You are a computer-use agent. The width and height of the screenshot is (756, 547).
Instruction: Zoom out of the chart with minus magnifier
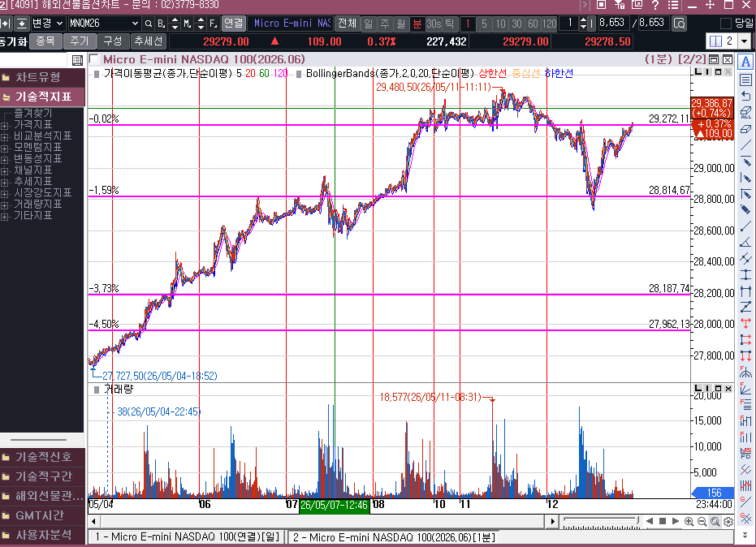[x=702, y=522]
